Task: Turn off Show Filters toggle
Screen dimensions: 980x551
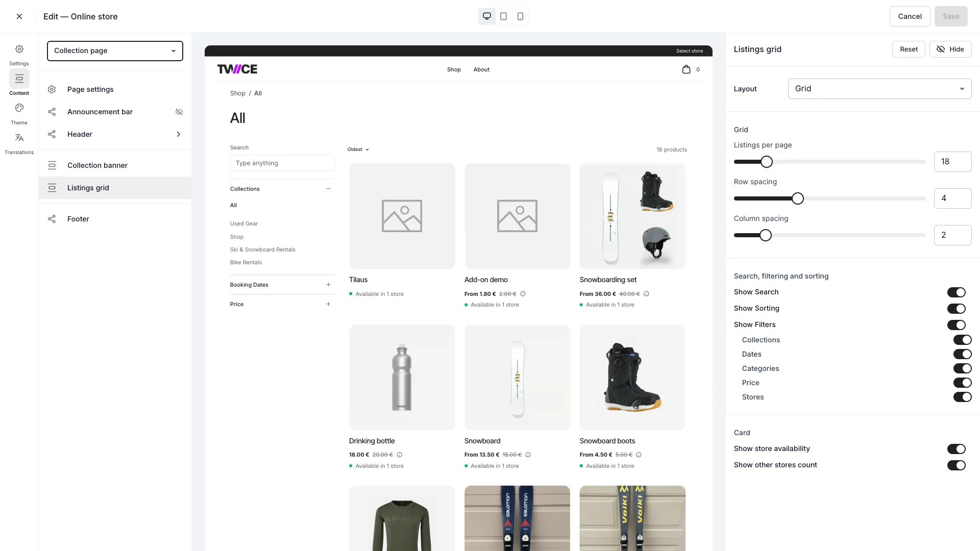Action: (957, 325)
